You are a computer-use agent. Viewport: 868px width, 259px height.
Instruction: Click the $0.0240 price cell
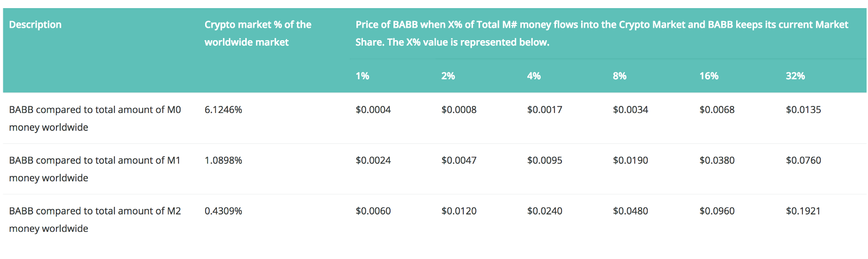coord(545,211)
